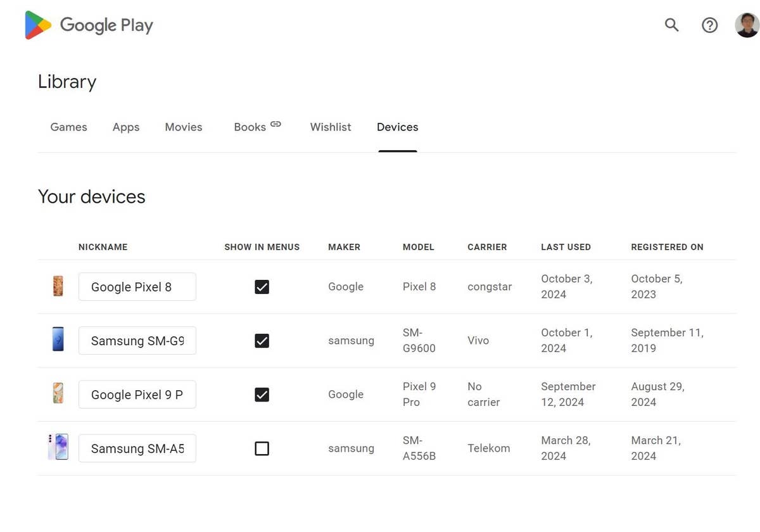This screenshot has width=760, height=532.
Task: Click the Samsung SM-A5 nickname field
Action: (x=137, y=448)
